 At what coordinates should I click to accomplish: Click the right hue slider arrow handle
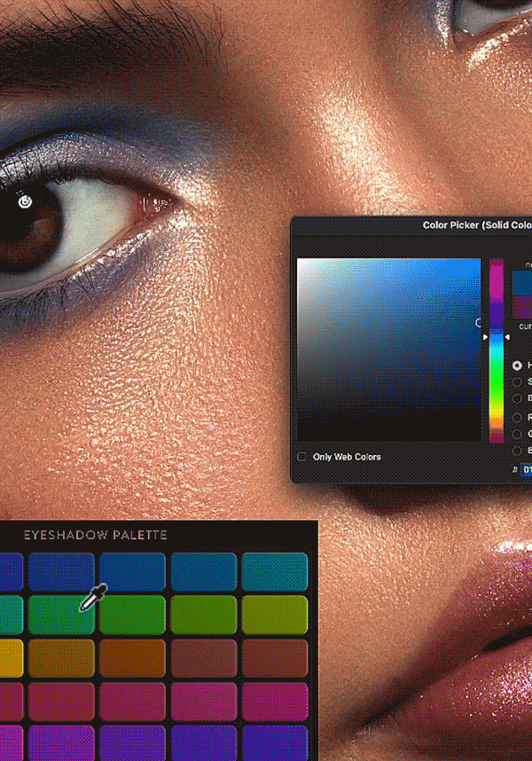(507, 337)
